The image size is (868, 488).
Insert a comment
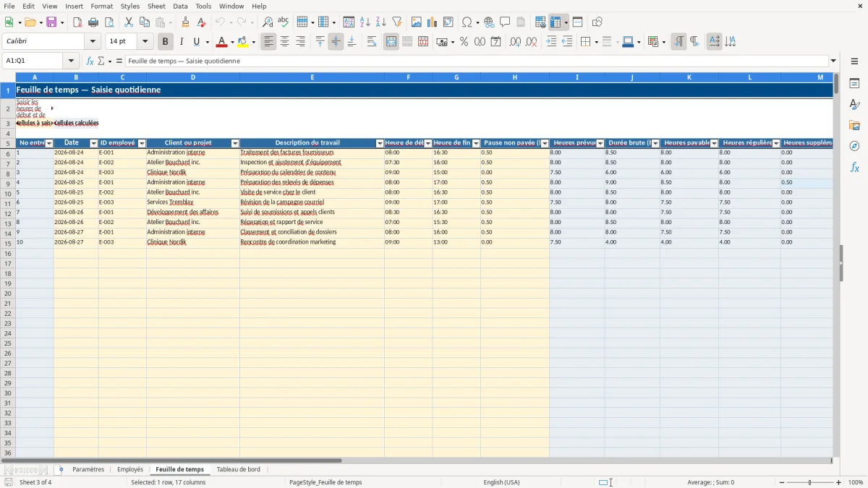coord(505,22)
